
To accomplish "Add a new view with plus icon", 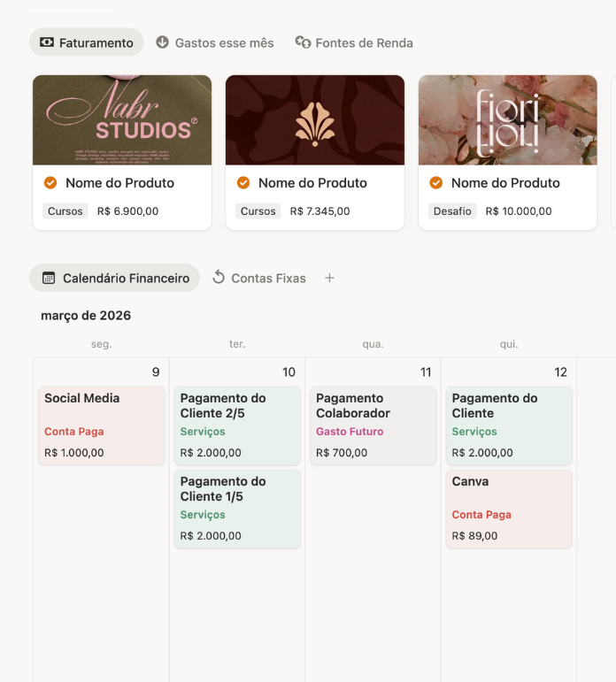I will coord(329,278).
